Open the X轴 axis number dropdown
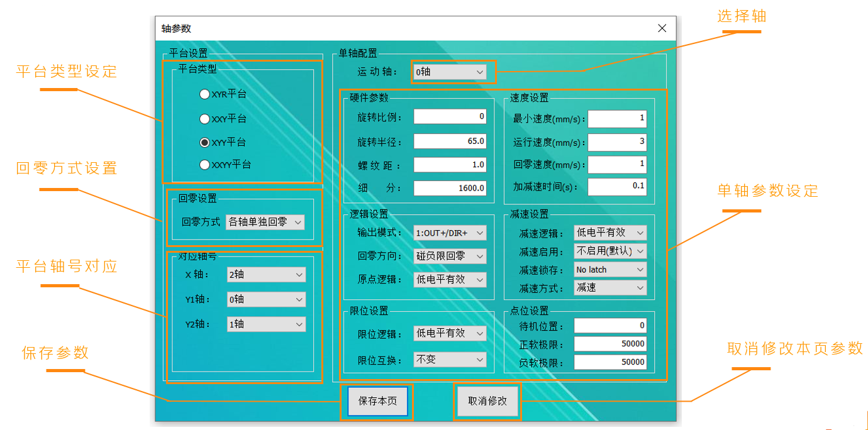The width and height of the screenshot is (868, 430). point(266,275)
